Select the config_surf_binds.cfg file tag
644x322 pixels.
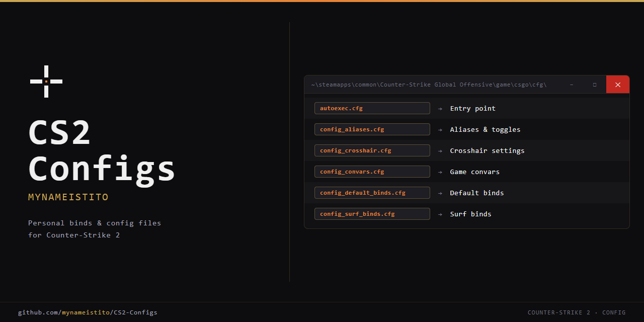(372, 214)
